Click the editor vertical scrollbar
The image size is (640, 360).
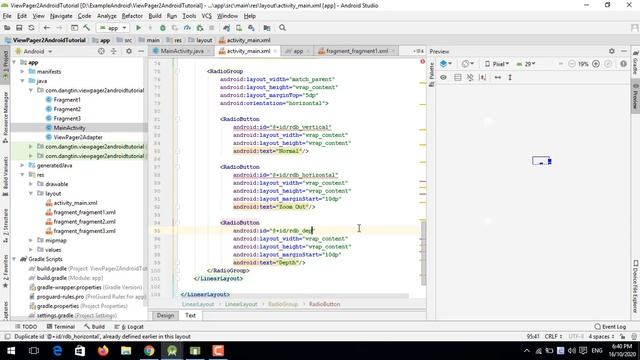tap(423, 252)
